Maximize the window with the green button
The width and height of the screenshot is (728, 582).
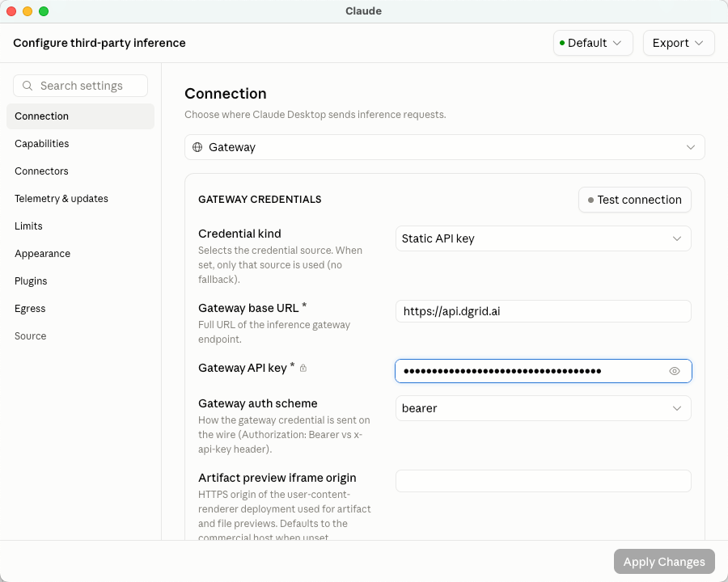(x=44, y=11)
